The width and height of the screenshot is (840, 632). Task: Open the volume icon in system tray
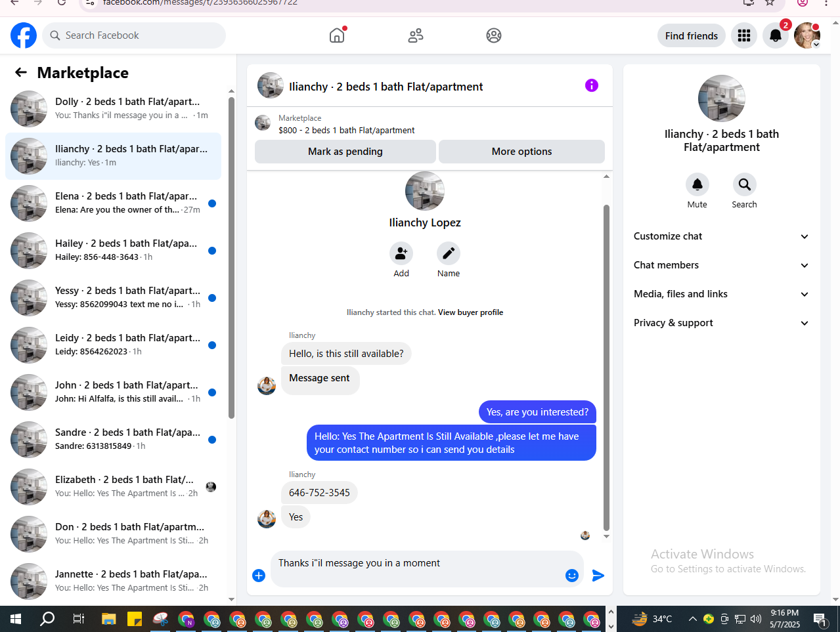(x=756, y=619)
